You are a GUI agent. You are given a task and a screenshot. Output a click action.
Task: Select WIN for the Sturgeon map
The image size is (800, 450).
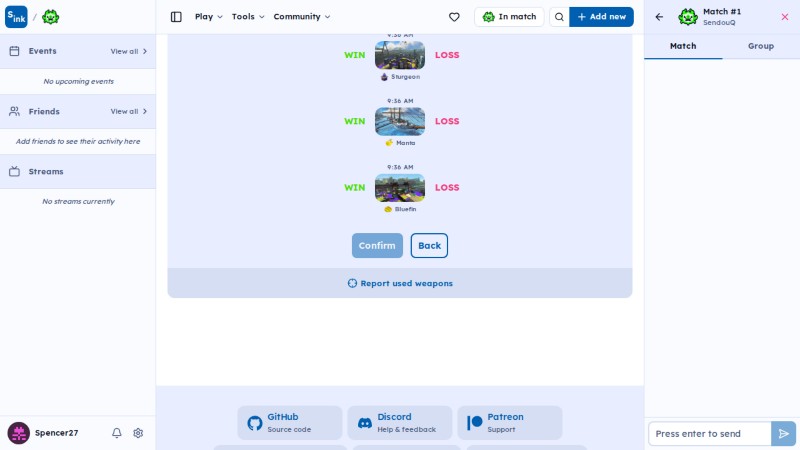pyautogui.click(x=355, y=55)
